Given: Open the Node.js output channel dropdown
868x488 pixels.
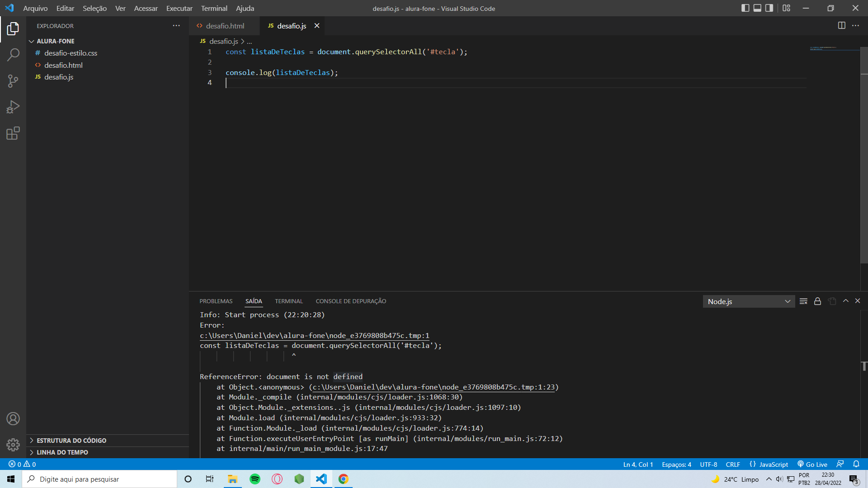Looking at the screenshot, I should click(x=749, y=301).
